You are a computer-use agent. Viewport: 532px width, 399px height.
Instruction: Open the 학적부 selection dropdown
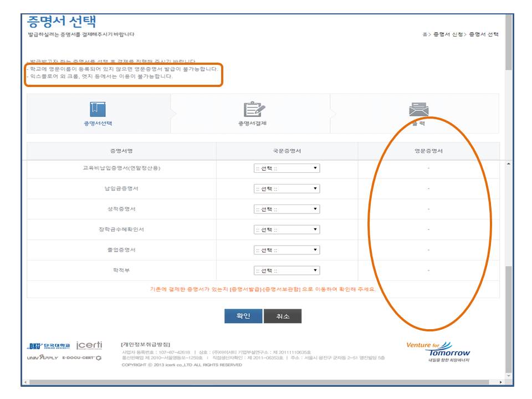click(x=287, y=270)
